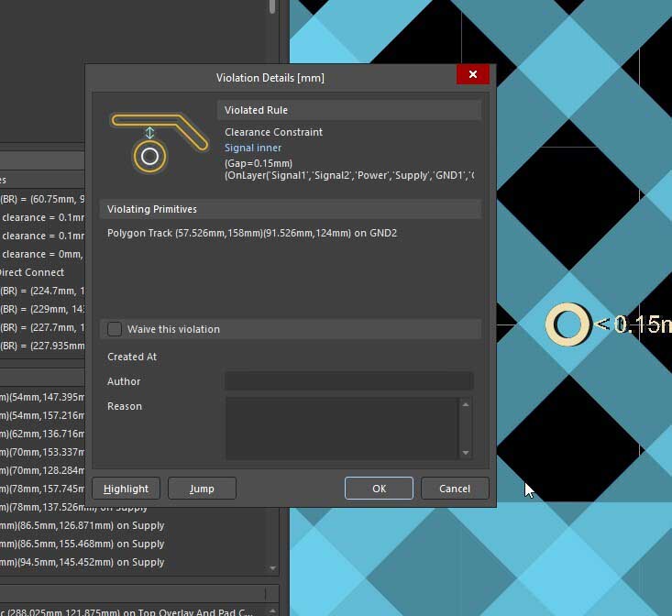Enable the Waive this violation checkbox
672x616 pixels.
click(x=115, y=329)
